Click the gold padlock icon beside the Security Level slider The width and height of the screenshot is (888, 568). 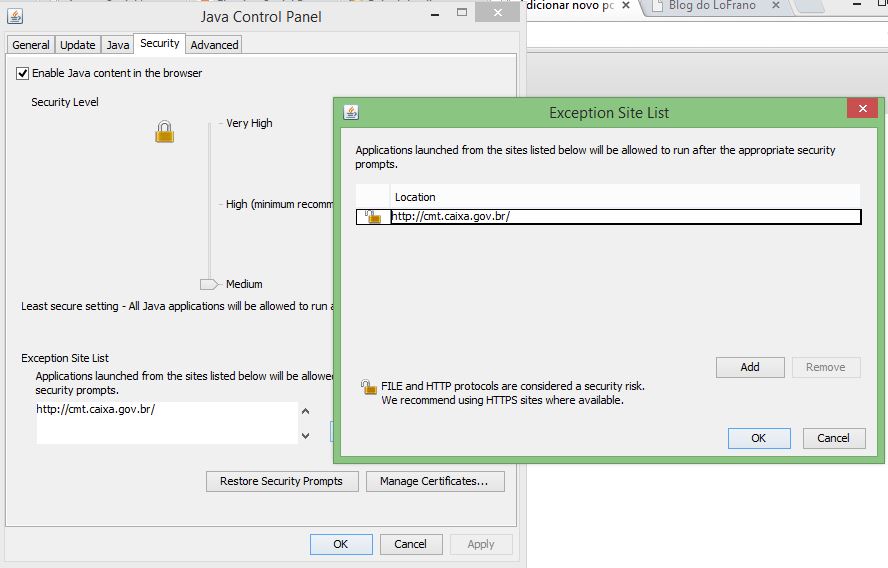(x=165, y=131)
